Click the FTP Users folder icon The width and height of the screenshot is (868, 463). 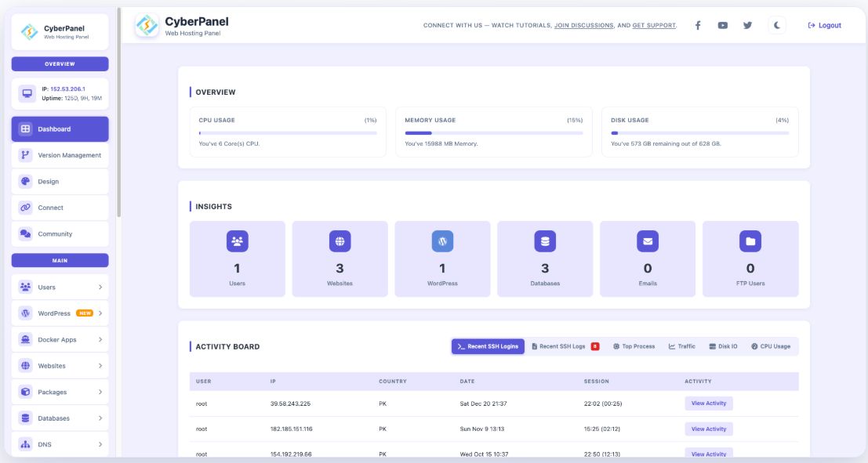(x=750, y=241)
